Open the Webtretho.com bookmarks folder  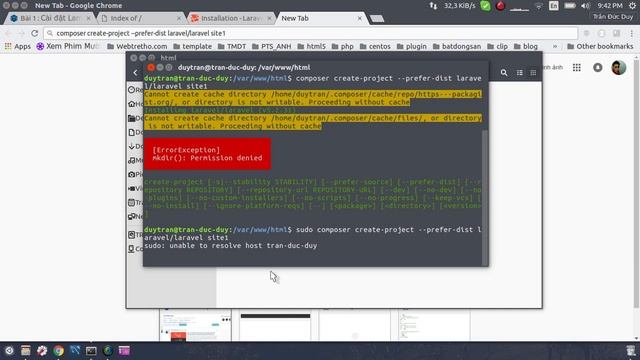coord(137,47)
